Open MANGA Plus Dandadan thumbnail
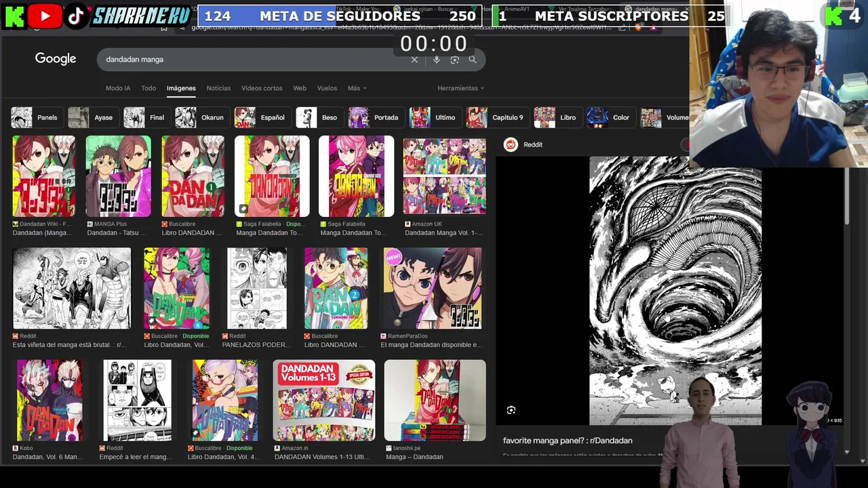The image size is (868, 488). [x=118, y=176]
